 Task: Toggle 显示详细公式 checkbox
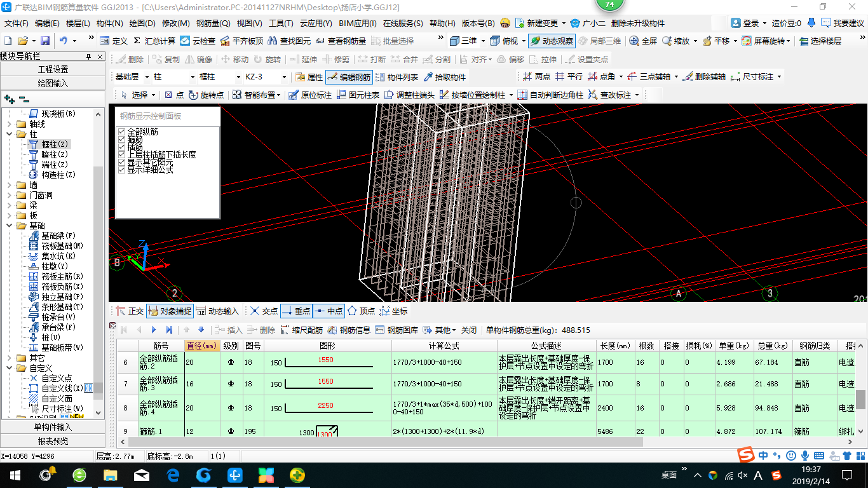(x=121, y=170)
